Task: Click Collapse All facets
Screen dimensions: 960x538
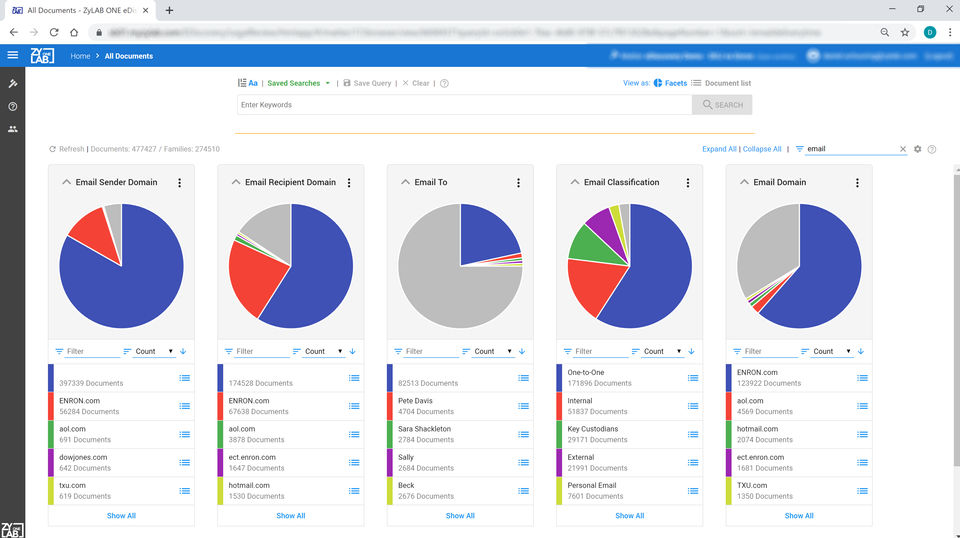Action: tap(762, 149)
